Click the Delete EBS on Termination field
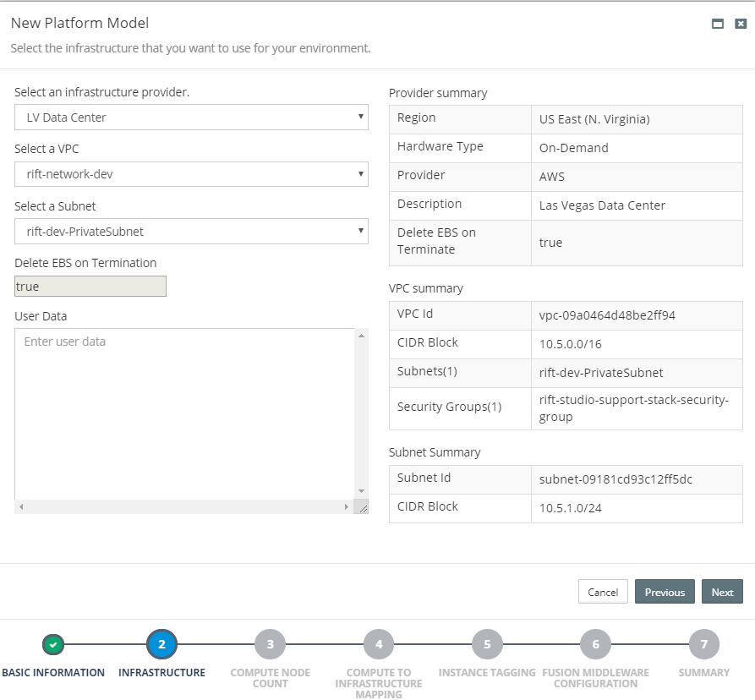755x700 pixels. click(90, 286)
